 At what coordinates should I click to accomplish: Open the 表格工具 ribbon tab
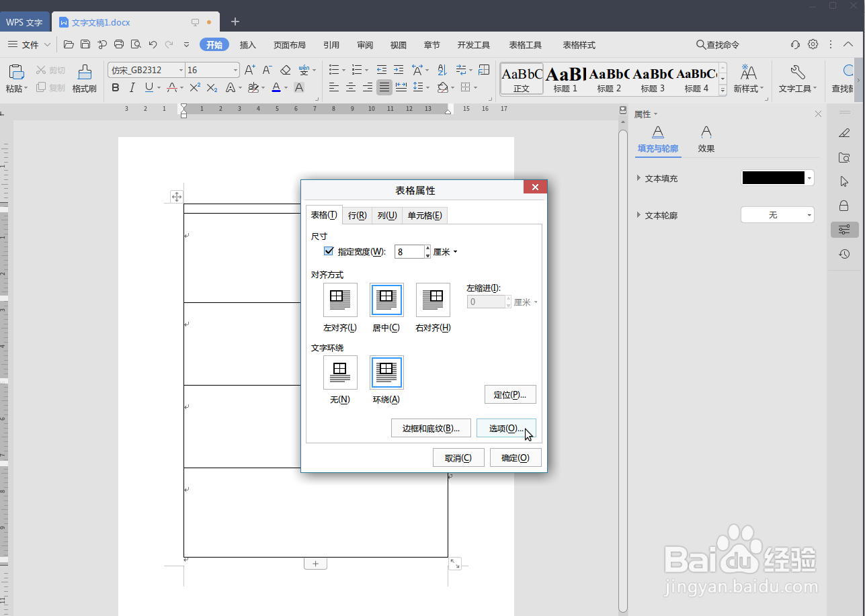[x=526, y=45]
